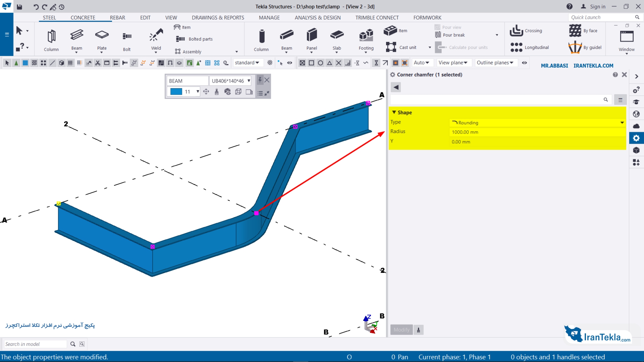This screenshot has width=644, height=362.
Task: Click the Cast unit tool
Action: 401,47
